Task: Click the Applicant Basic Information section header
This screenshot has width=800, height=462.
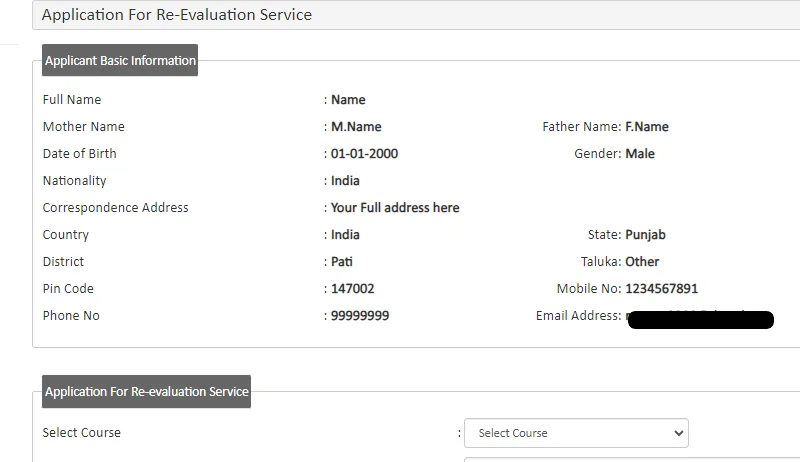Action: click(120, 60)
